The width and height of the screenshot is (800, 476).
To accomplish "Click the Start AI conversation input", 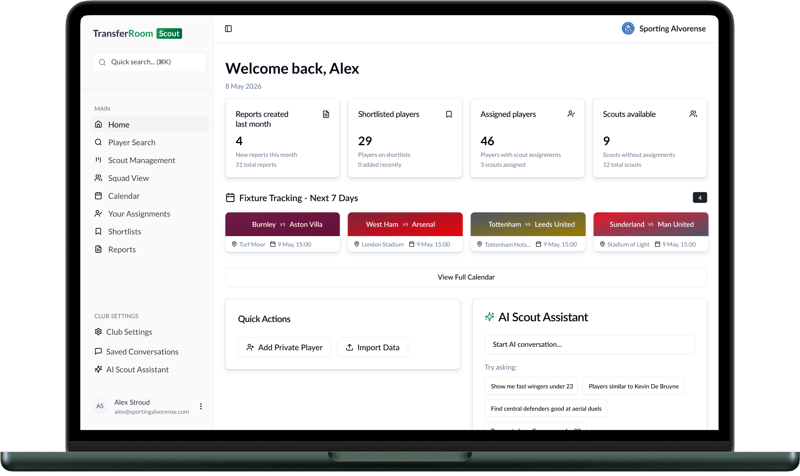I will 589,344.
